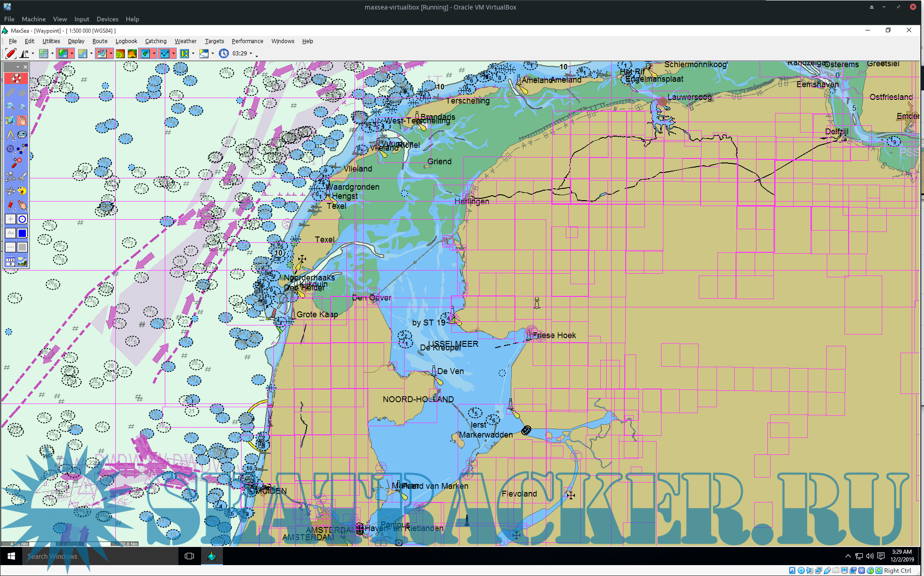
Task: Open the Logbook menu
Action: tap(126, 41)
